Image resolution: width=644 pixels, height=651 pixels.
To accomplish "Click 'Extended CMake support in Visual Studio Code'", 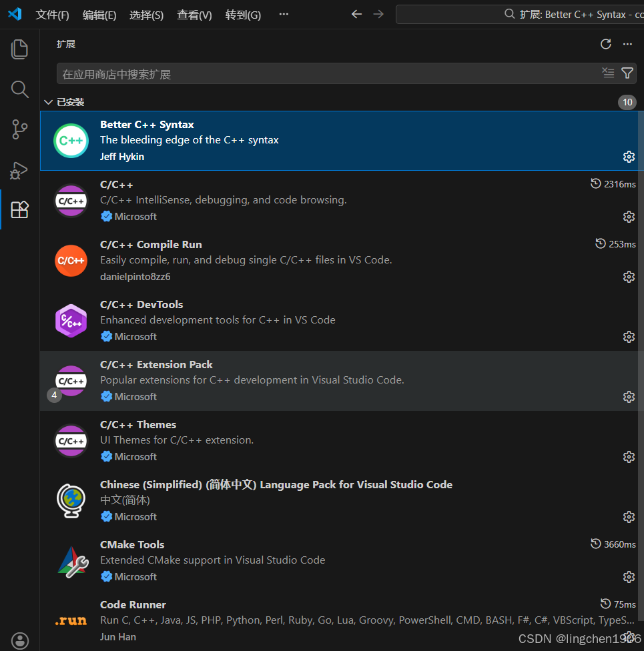I will [212, 560].
